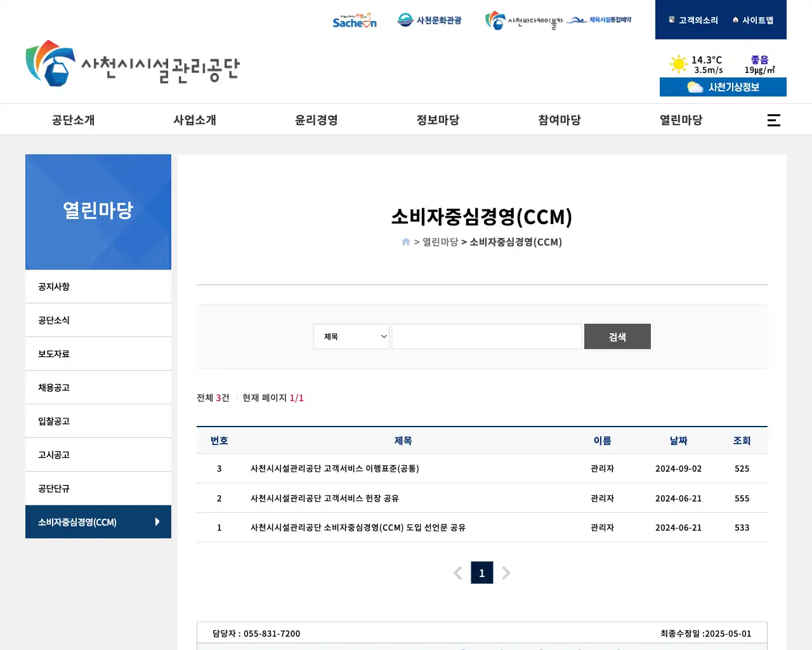
Task: Open the Sacheon city logo link
Action: [x=355, y=20]
